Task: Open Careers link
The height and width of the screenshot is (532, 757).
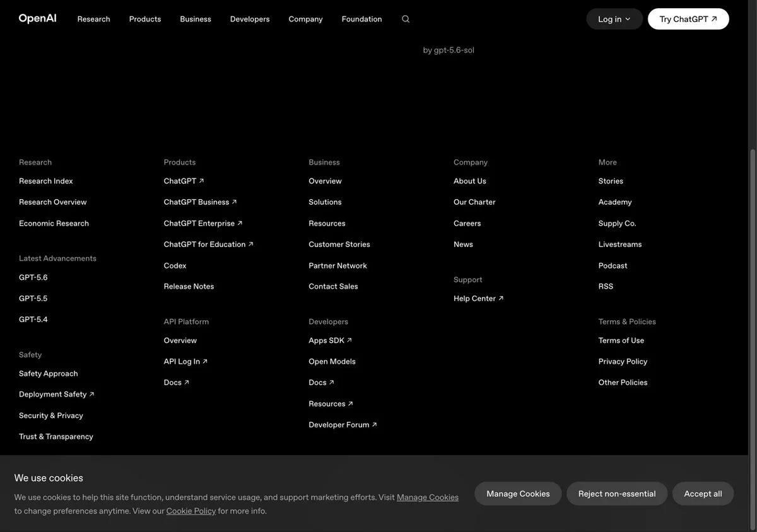Action: pyautogui.click(x=467, y=223)
